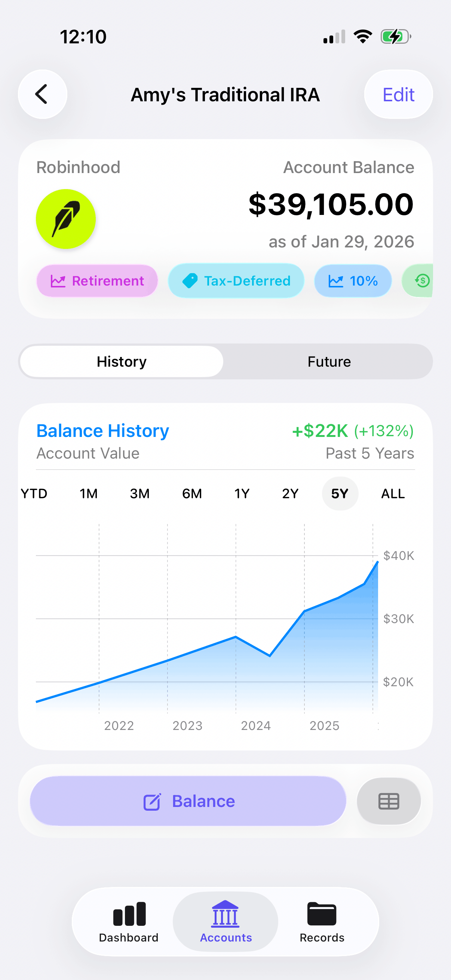The height and width of the screenshot is (980, 451).
Task: Tap the Retirement tag chip
Action: [97, 281]
